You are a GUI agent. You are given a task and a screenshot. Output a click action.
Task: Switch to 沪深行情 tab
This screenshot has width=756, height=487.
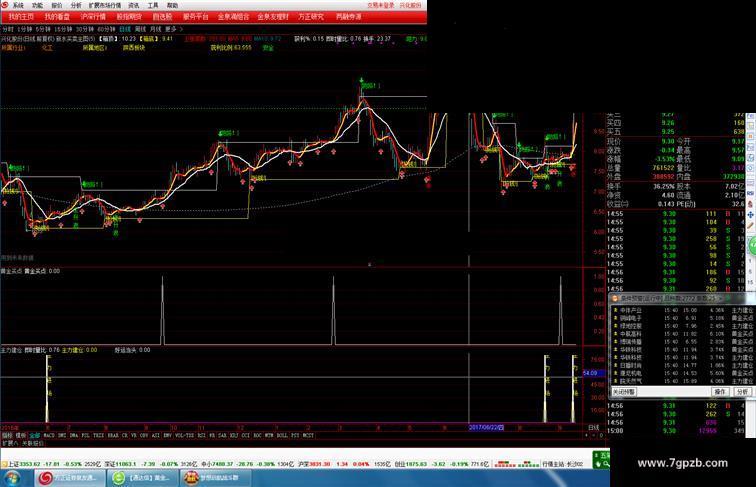click(x=93, y=16)
